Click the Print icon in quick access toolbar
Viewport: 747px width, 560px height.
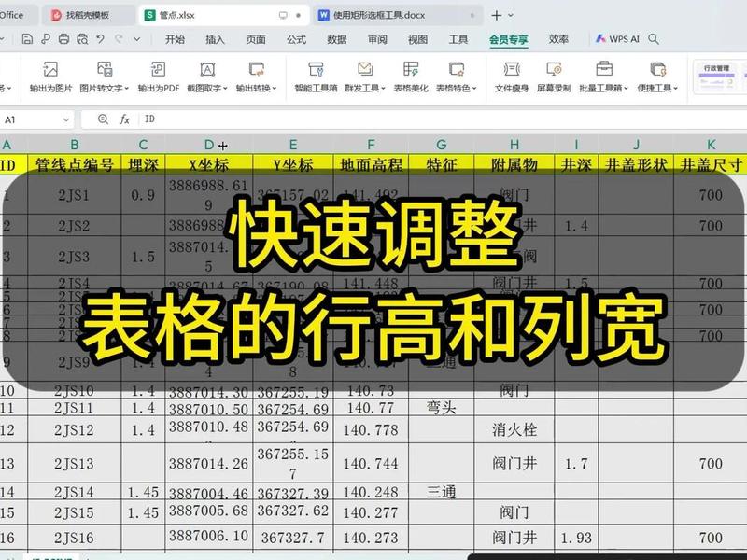(63, 39)
